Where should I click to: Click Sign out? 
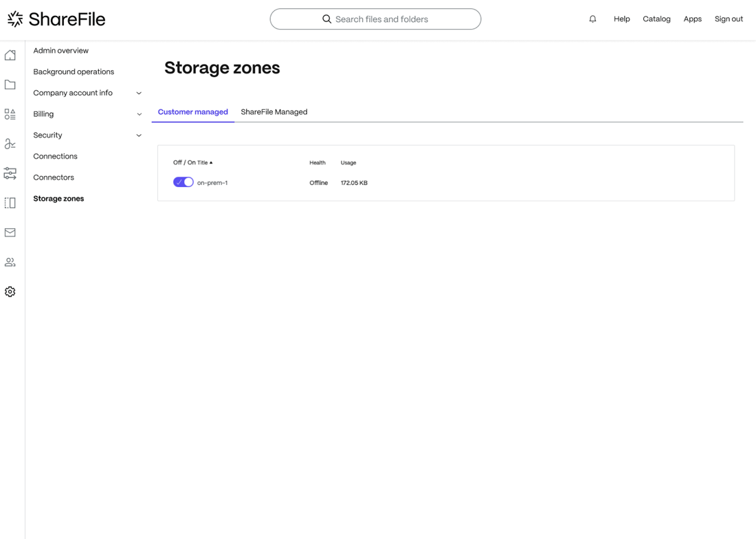(x=729, y=19)
